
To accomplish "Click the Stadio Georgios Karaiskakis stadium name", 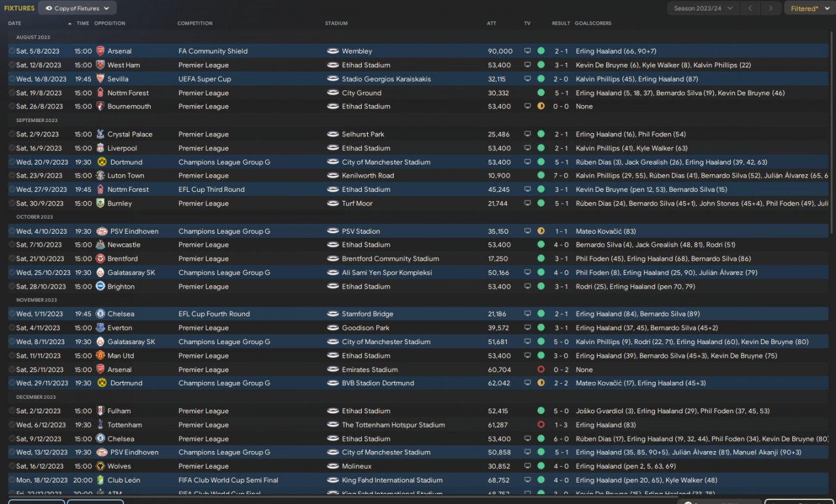I will click(x=387, y=79).
